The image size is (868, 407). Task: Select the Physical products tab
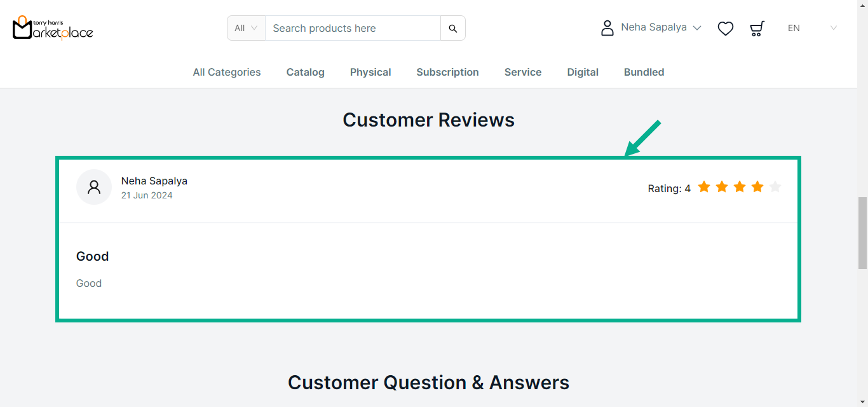point(370,72)
